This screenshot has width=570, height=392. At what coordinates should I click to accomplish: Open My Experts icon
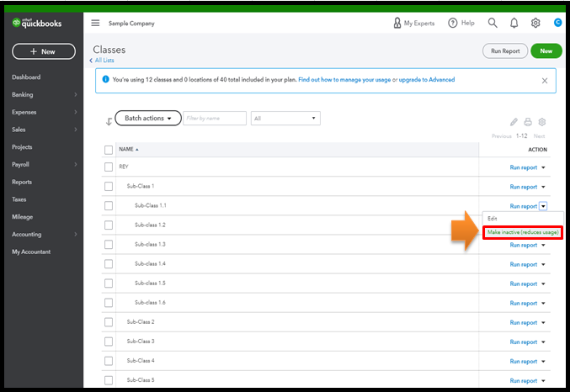pos(397,23)
